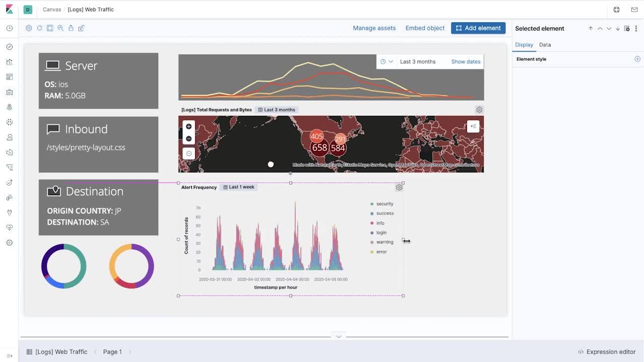The height and width of the screenshot is (362, 644).
Task: Open the newsfeed mail icon in header
Action: coord(634,10)
